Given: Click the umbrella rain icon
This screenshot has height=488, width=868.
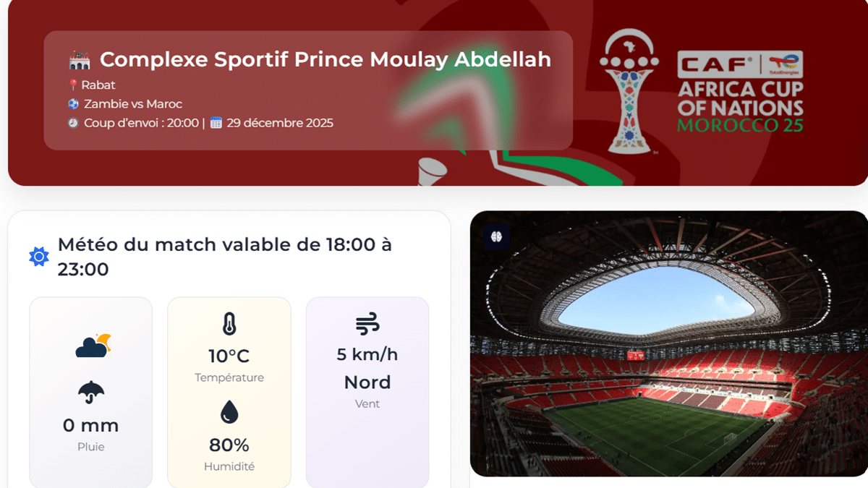Looking at the screenshot, I should pos(91,393).
